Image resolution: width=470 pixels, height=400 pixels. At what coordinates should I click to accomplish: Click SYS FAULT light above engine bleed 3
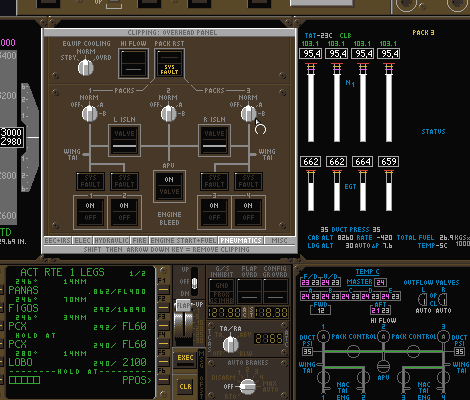[x=214, y=181]
